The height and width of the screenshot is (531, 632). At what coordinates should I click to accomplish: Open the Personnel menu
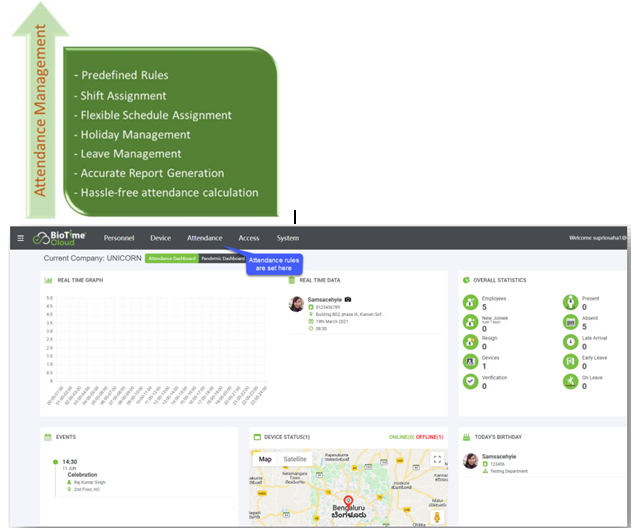(x=119, y=238)
